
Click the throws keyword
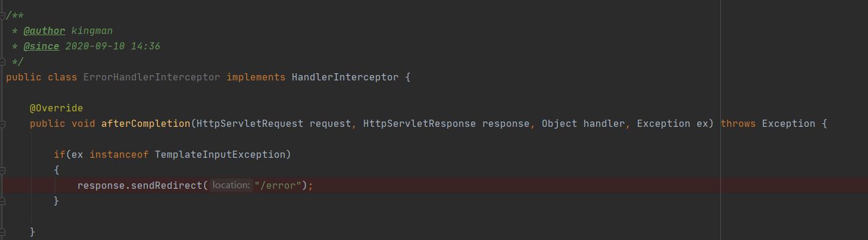pos(738,123)
